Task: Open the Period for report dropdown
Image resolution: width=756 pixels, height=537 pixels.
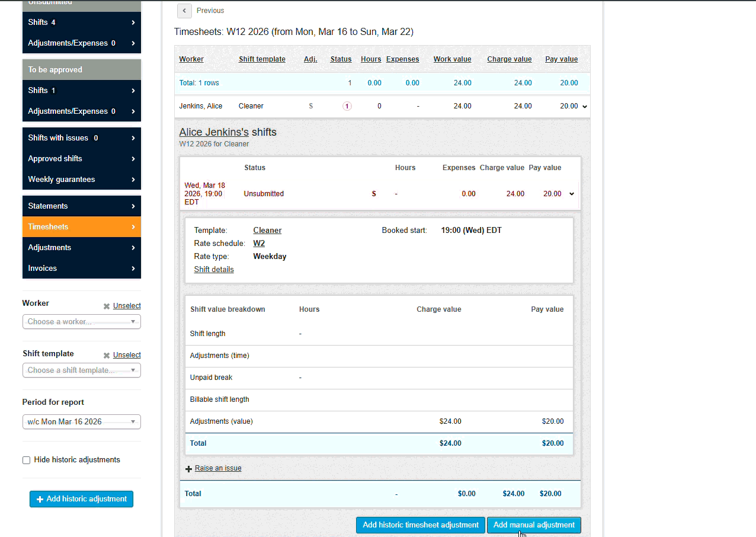Action: 81,421
